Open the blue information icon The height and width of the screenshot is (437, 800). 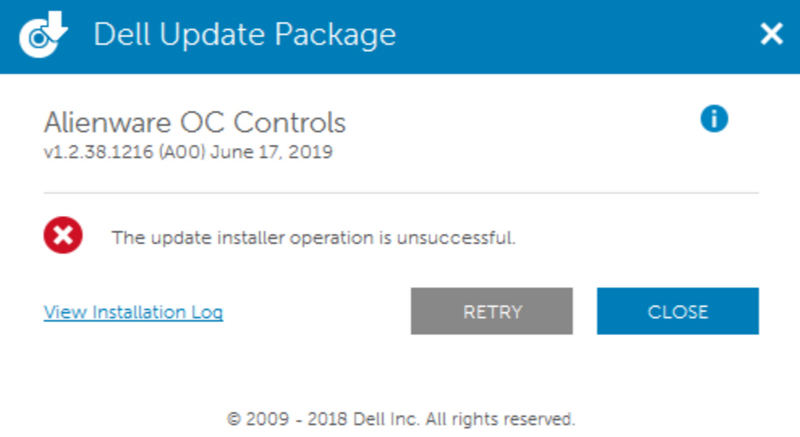[x=713, y=120]
